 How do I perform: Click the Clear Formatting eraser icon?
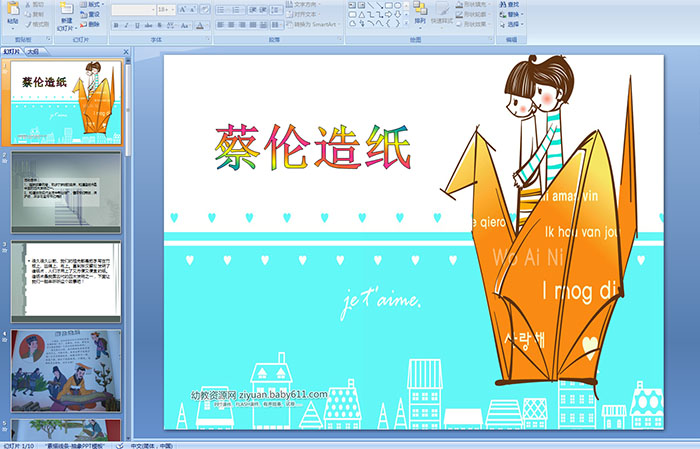coord(204,9)
